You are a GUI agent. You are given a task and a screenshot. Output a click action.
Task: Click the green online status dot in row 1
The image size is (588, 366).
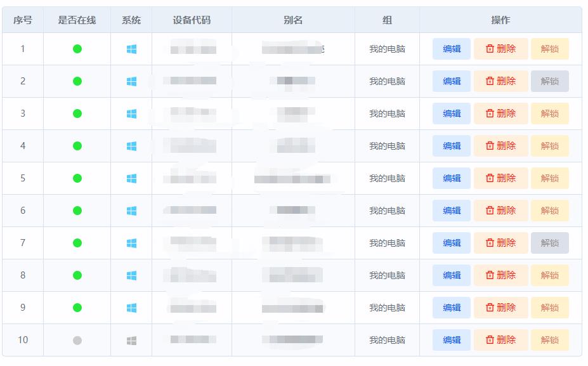tap(77, 49)
